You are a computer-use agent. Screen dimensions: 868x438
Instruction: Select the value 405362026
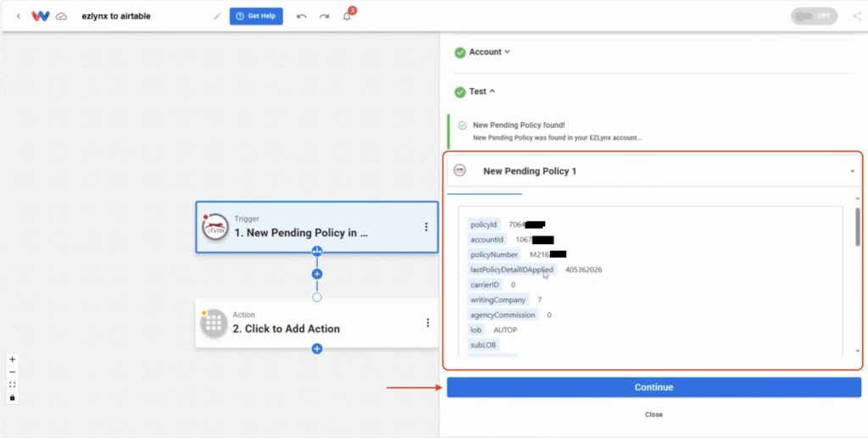pyautogui.click(x=583, y=270)
